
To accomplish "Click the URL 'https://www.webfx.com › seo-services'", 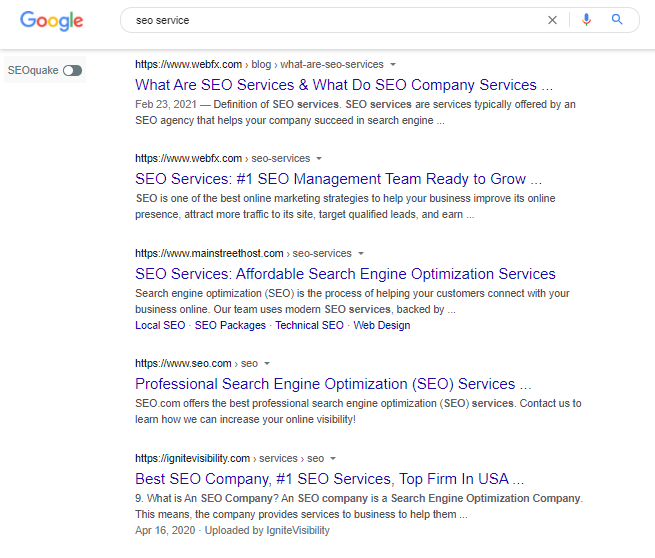I will [222, 159].
